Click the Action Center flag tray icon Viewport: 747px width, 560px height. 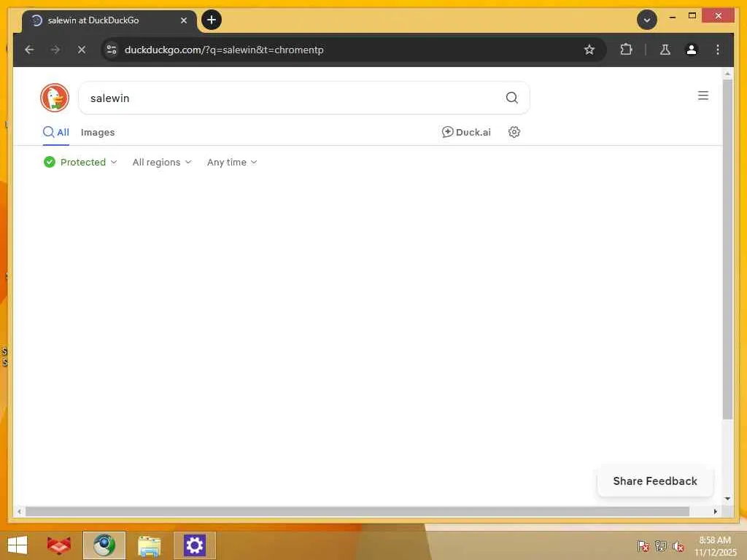point(643,546)
